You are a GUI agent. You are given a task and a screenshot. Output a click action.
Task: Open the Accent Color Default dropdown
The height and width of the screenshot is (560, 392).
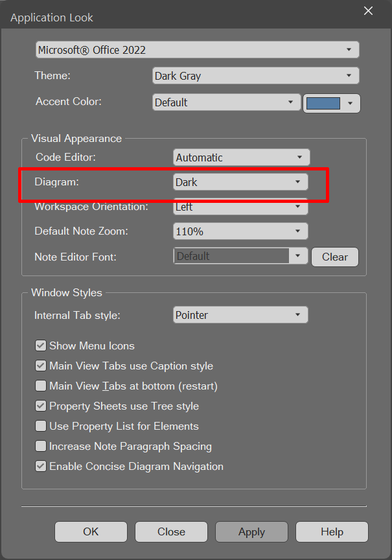tap(225, 102)
